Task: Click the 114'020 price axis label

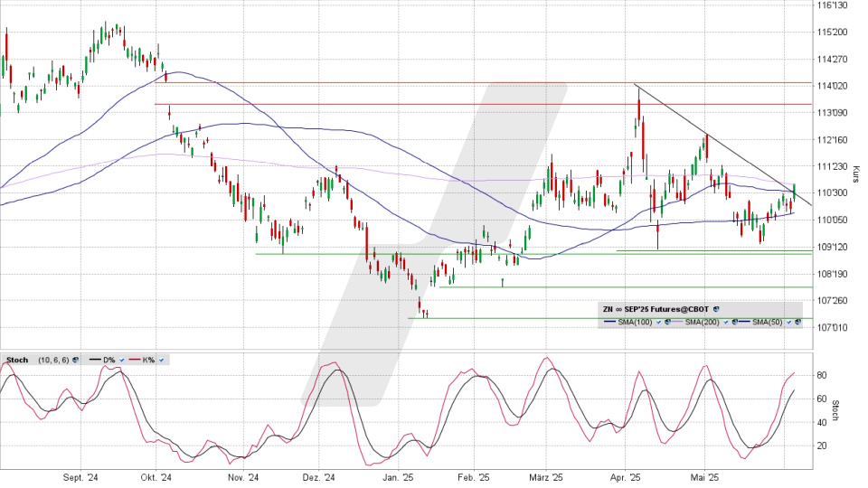Action: pyautogui.click(x=832, y=86)
